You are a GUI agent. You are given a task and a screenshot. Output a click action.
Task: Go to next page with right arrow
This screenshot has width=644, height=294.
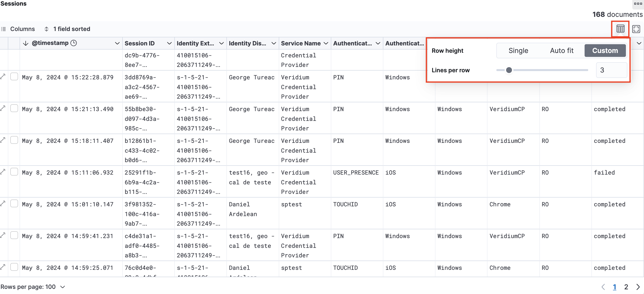(638, 287)
